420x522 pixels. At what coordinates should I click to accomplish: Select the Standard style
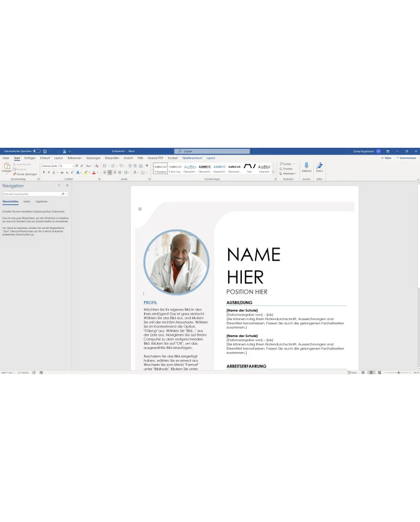pos(160,168)
